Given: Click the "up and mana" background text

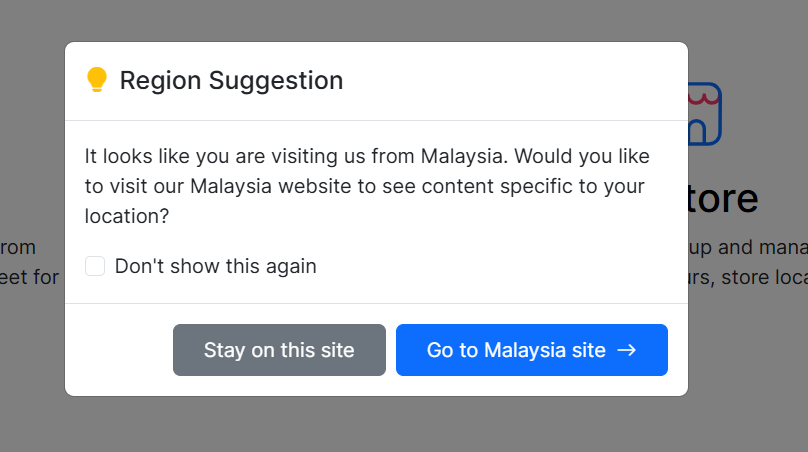Looking at the screenshot, I should [748, 247].
